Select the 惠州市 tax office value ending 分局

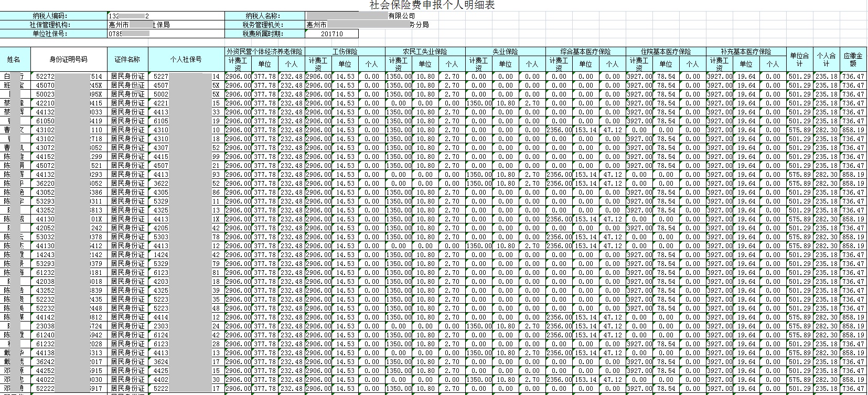click(x=367, y=25)
